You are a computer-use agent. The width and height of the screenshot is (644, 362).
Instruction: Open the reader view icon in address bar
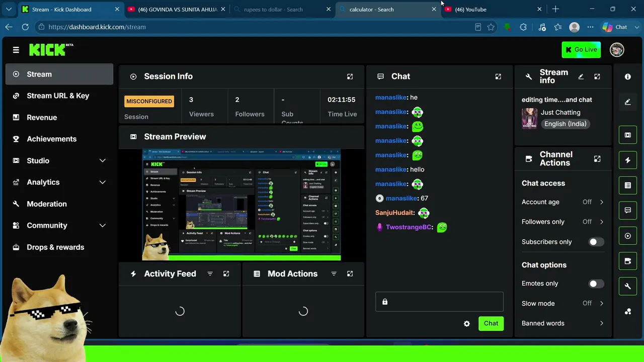click(478, 27)
